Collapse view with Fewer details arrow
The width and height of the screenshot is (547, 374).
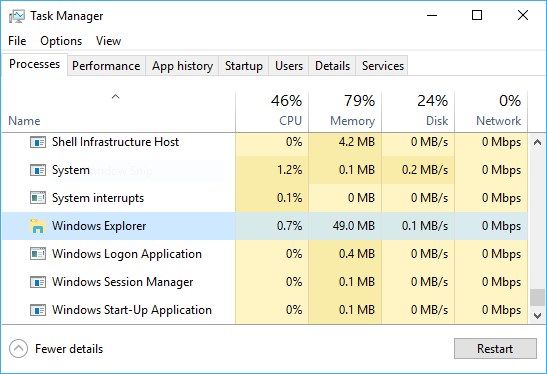coord(18,349)
